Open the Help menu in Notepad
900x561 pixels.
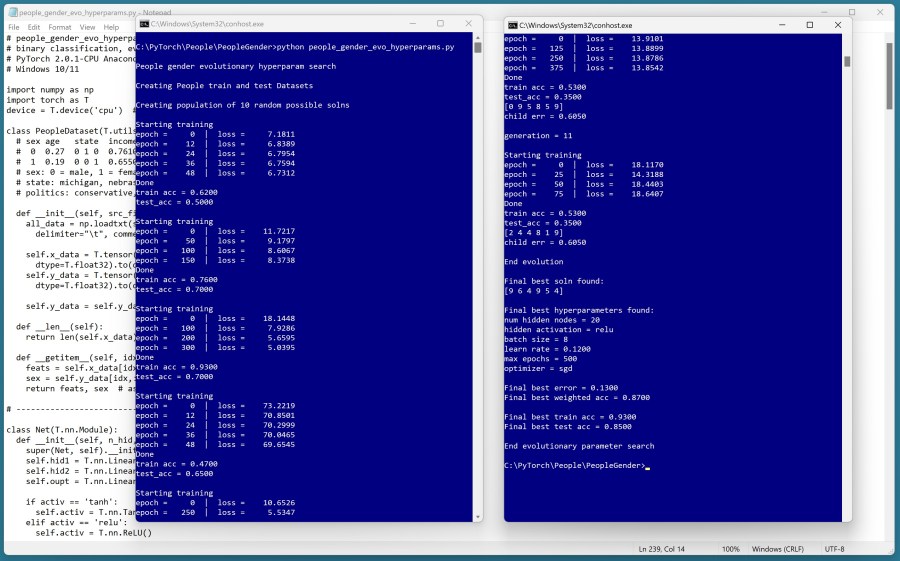pos(111,27)
